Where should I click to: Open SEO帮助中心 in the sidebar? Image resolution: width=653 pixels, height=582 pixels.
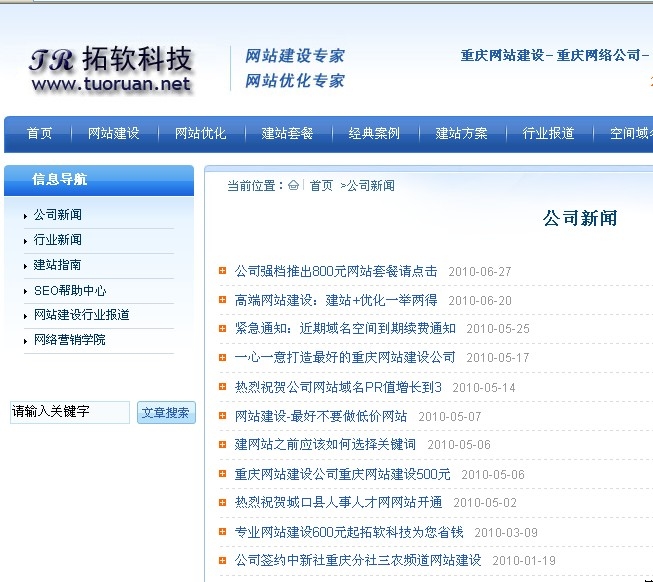(x=69, y=291)
